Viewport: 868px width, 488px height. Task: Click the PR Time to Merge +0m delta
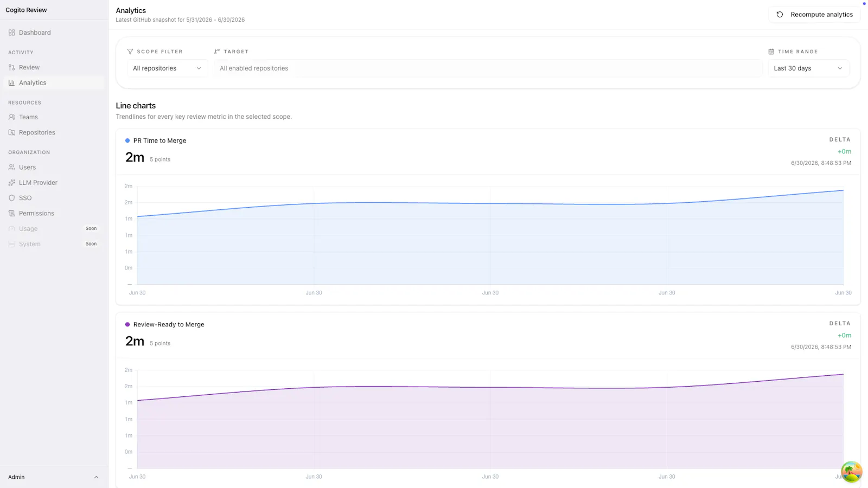tap(844, 151)
